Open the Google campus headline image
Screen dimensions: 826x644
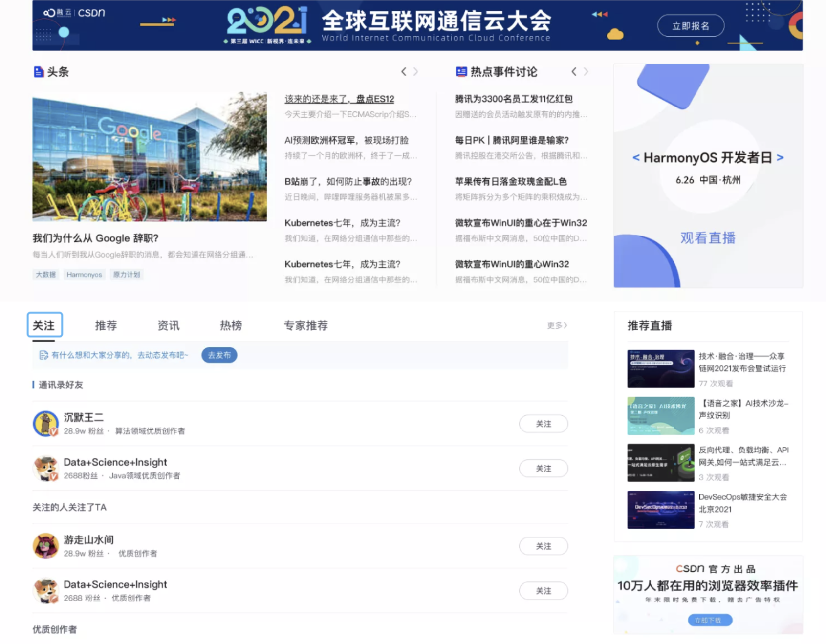[150, 157]
